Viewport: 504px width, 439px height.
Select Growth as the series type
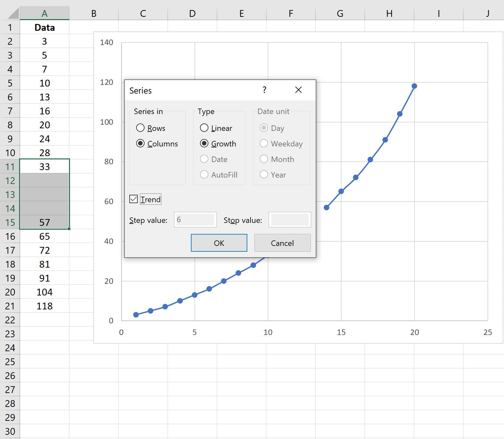click(x=204, y=144)
